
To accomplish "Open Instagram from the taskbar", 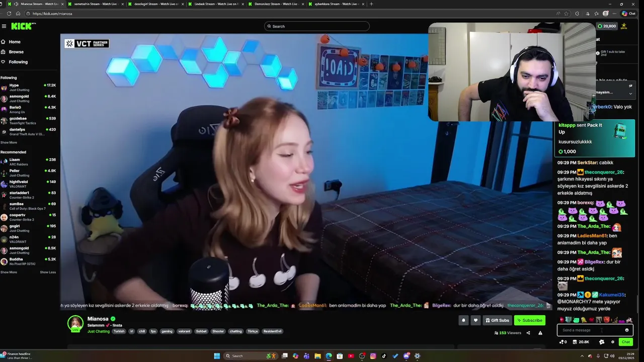I will (x=373, y=356).
